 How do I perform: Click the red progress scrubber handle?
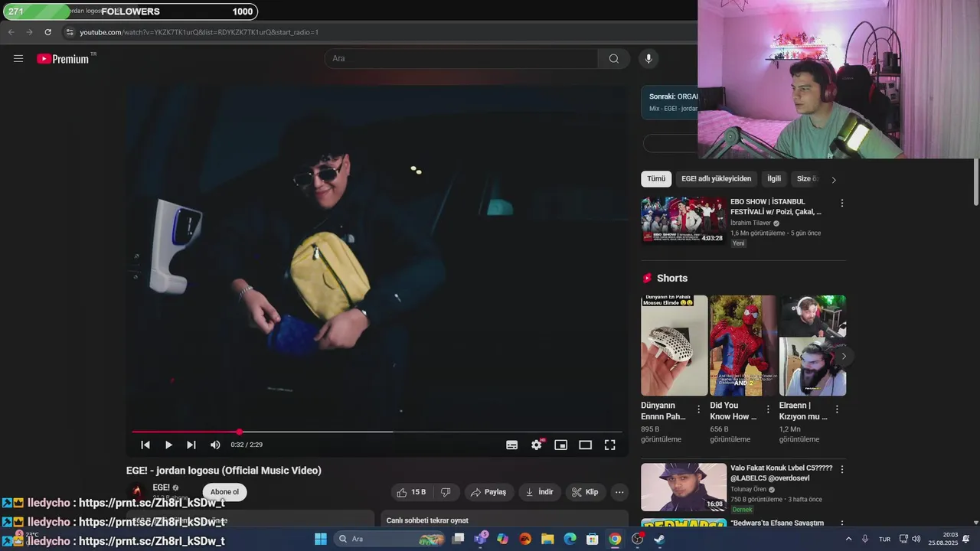(239, 432)
